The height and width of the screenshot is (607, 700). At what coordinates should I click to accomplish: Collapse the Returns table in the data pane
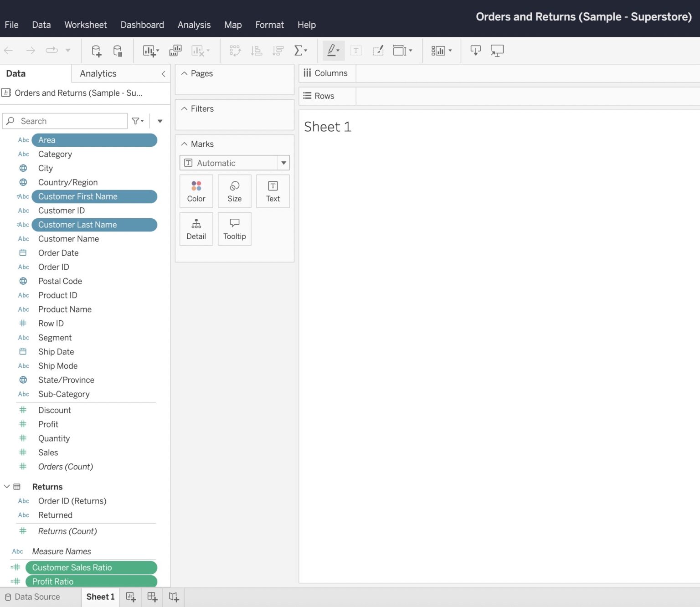click(6, 487)
